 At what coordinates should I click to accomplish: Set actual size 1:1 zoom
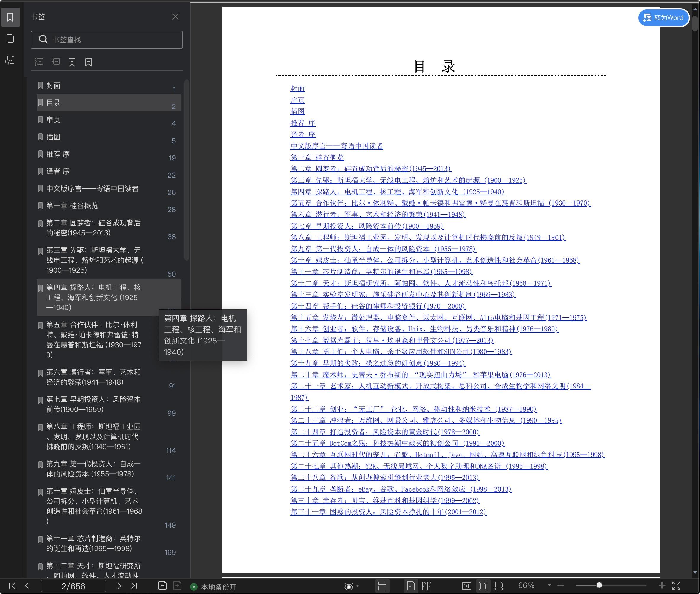[x=466, y=586]
